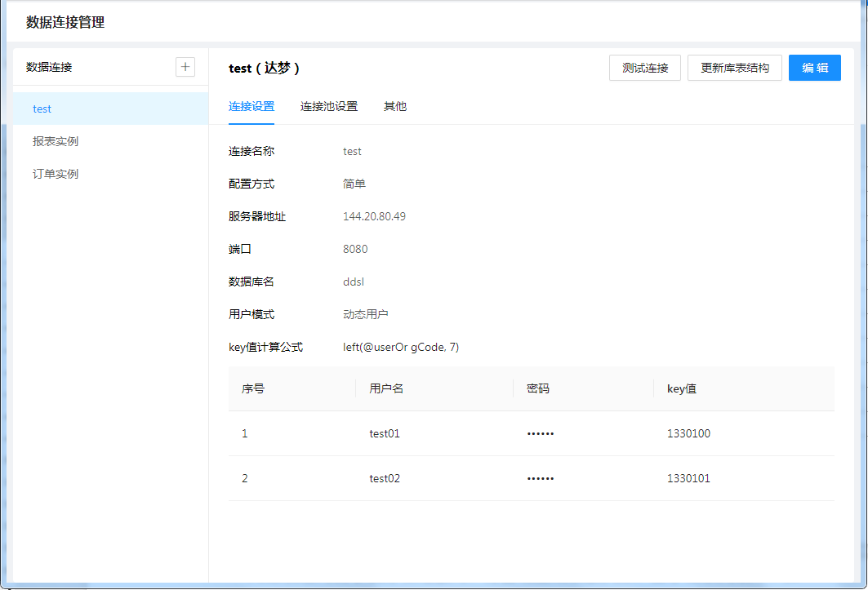Click the key值 column header
This screenshot has width=868, height=590.
pyautogui.click(x=682, y=388)
